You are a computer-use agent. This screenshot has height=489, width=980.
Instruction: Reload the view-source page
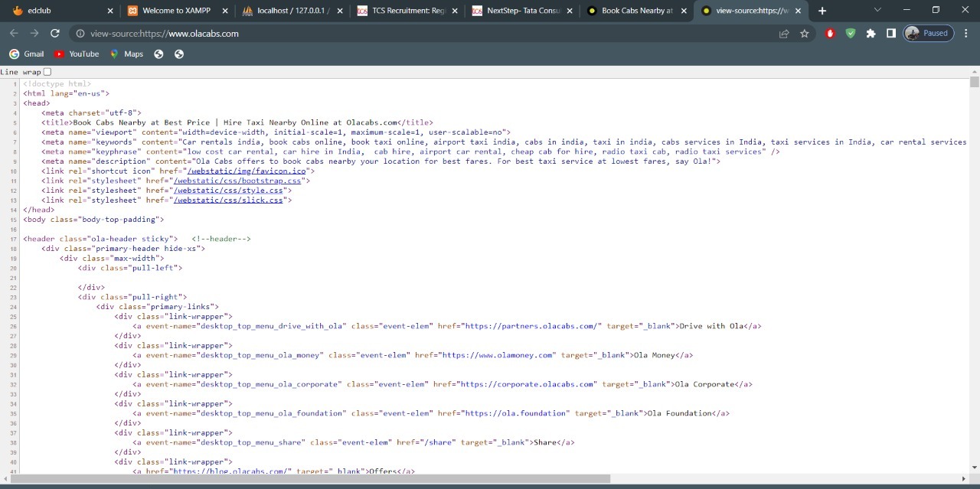pos(55,34)
